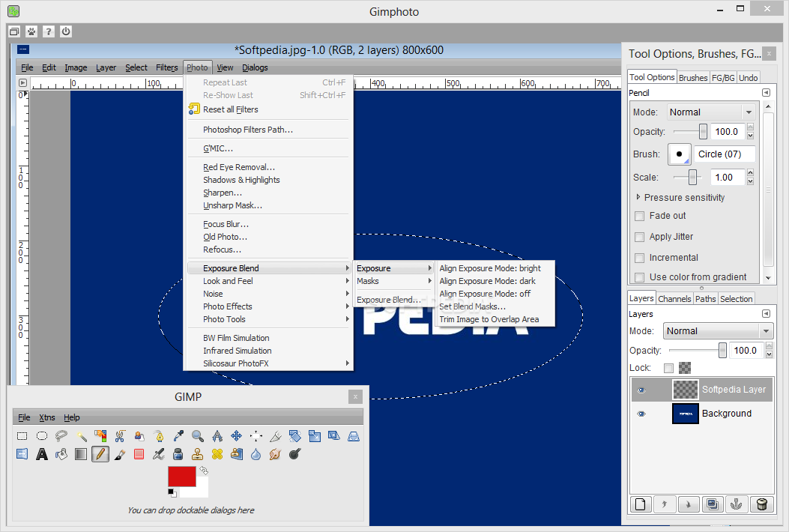The width and height of the screenshot is (789, 532).
Task: Open the Photo Effects submenu
Action: point(269,306)
